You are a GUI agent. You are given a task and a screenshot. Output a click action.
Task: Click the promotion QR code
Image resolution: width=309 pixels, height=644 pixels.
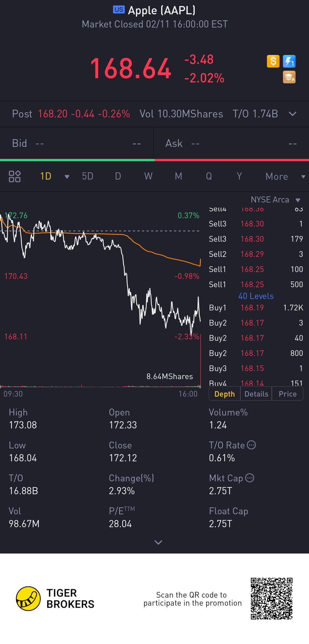point(272,598)
